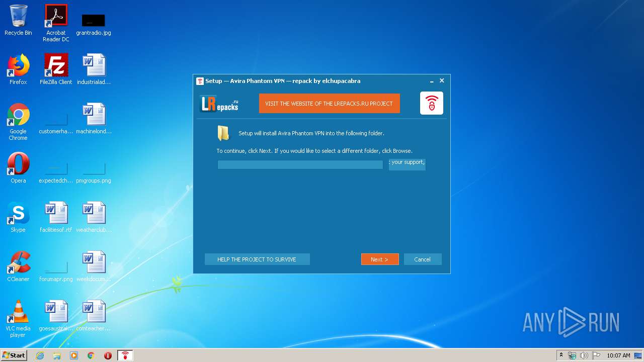
Task: Select facilitiesof.rtf document
Action: [56, 217]
